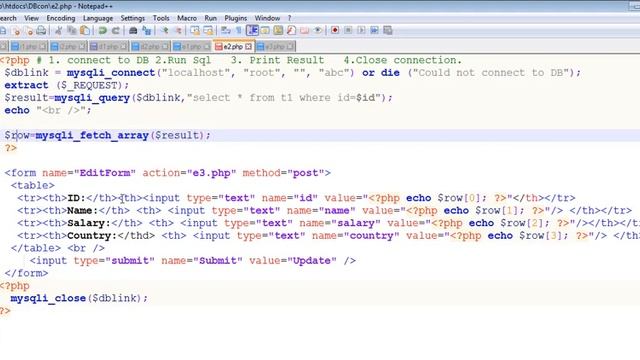Open the View menu
Image resolution: width=640 pixels, height=360 pixels.
pos(31,18)
